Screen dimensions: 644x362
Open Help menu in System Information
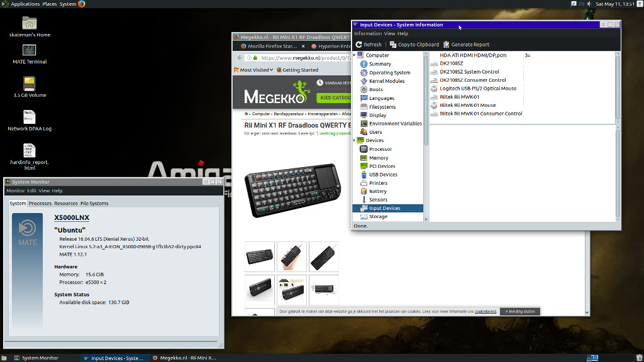[402, 34]
